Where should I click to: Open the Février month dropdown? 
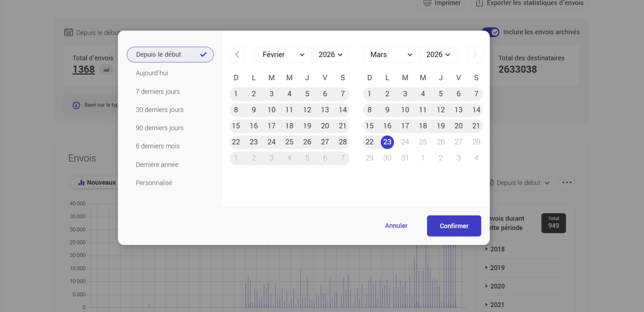(283, 55)
